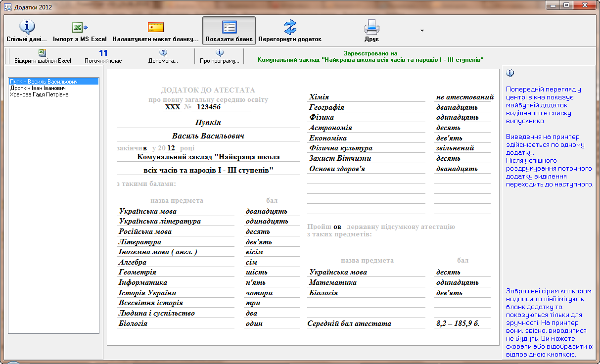This screenshot has width=600, height=364.
Task: Click the info icon in right panel
Action: point(510,73)
